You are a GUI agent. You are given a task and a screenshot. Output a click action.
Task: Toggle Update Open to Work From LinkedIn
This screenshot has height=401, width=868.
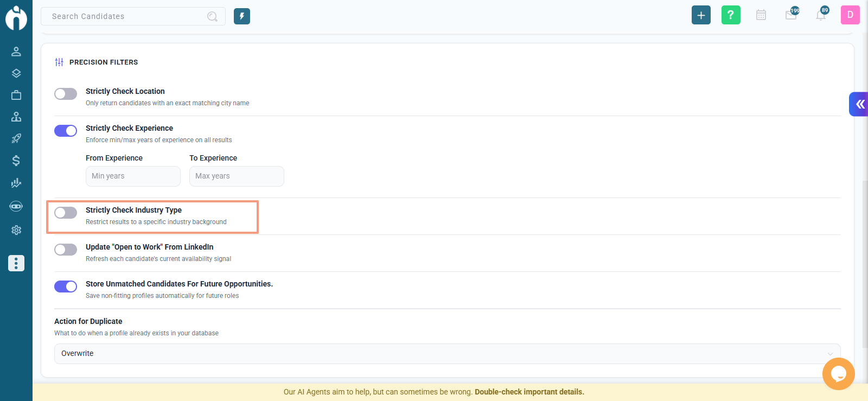pos(66,250)
